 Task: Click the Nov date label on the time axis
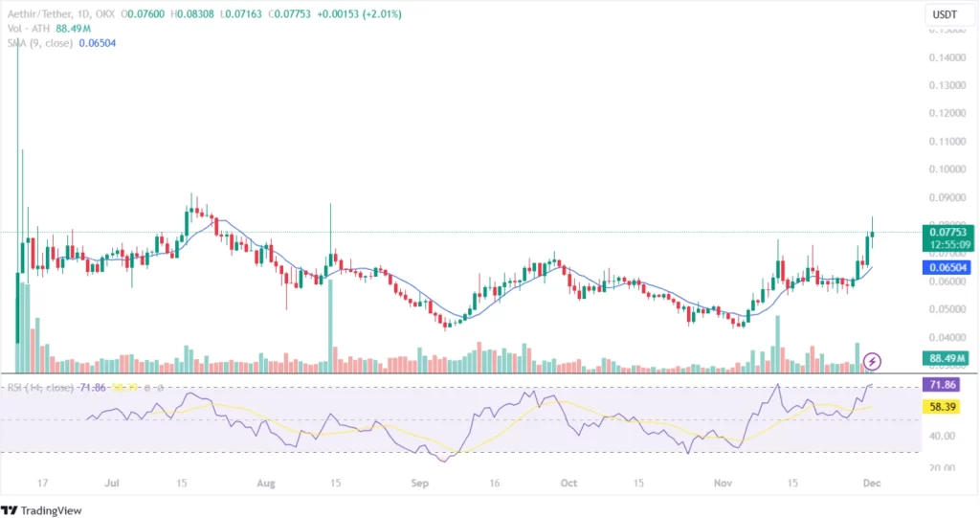pyautogui.click(x=723, y=483)
